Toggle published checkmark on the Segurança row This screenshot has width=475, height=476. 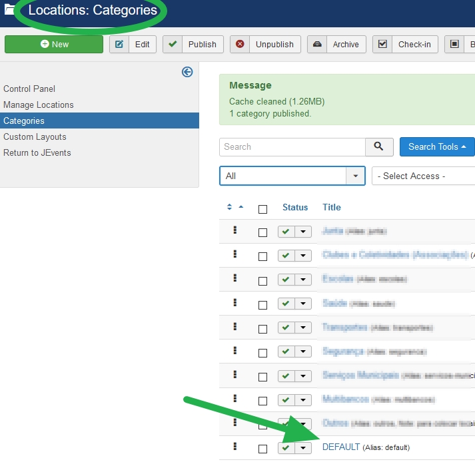(x=286, y=352)
